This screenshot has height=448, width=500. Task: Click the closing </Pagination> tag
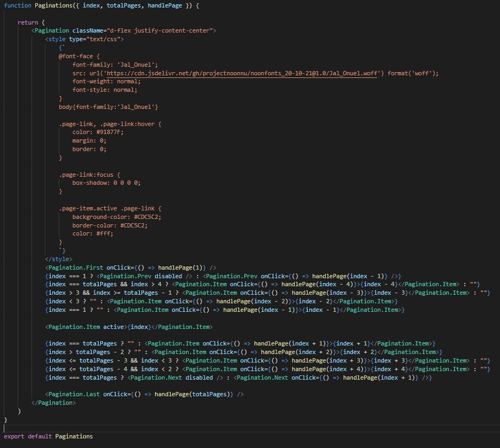(53, 403)
